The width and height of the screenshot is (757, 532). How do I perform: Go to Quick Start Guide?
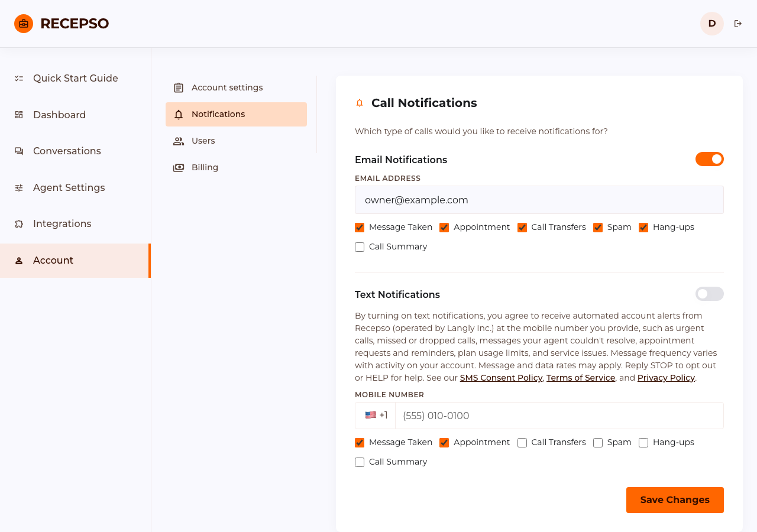tap(75, 78)
